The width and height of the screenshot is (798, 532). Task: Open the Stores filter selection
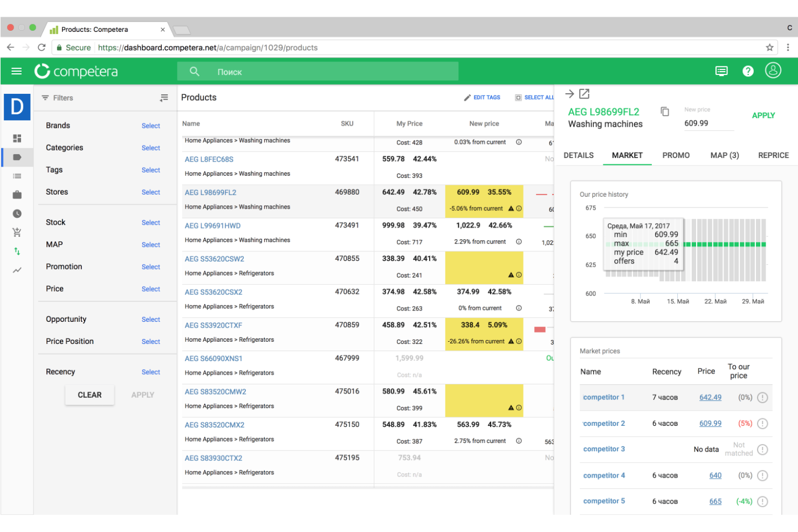pos(150,192)
